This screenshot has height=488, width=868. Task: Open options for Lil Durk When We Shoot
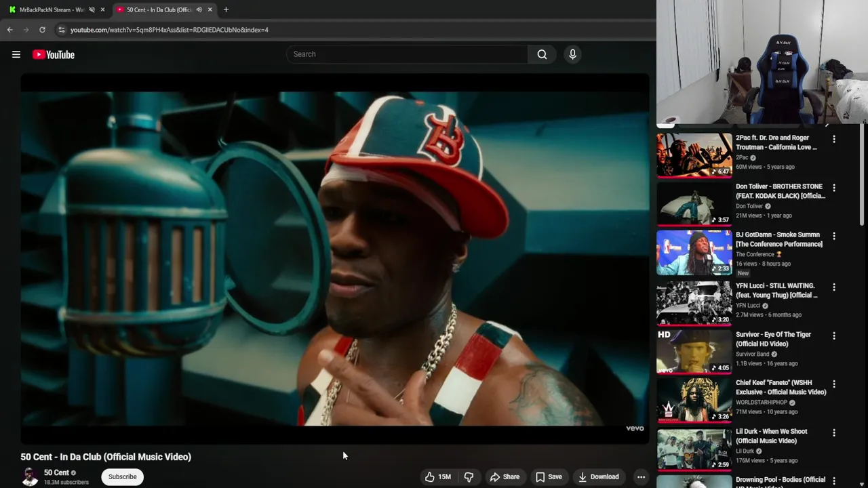(834, 432)
